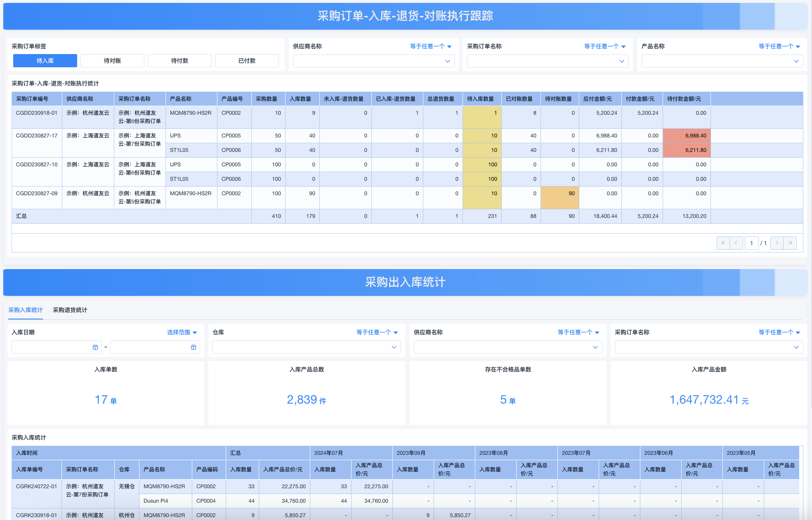Viewport: 812px width, 520px height.
Task: Click chevron icon to open 仓库 selector
Action: coord(394,347)
